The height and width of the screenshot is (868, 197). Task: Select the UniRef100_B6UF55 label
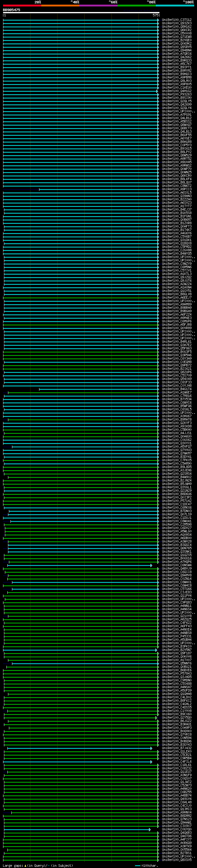tap(177, 135)
